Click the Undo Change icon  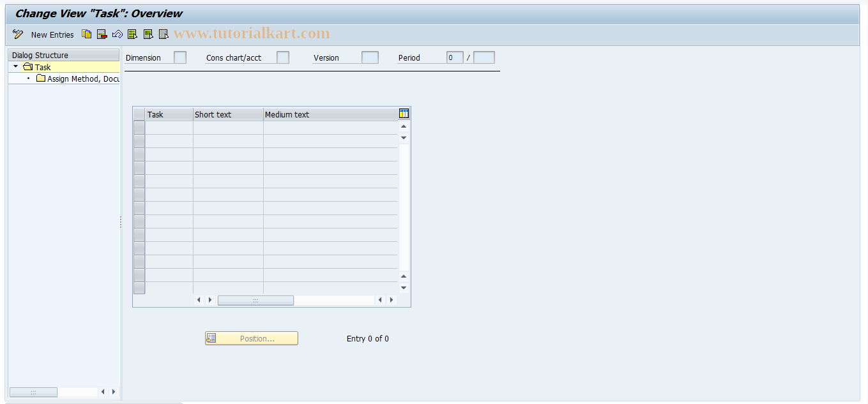(118, 34)
